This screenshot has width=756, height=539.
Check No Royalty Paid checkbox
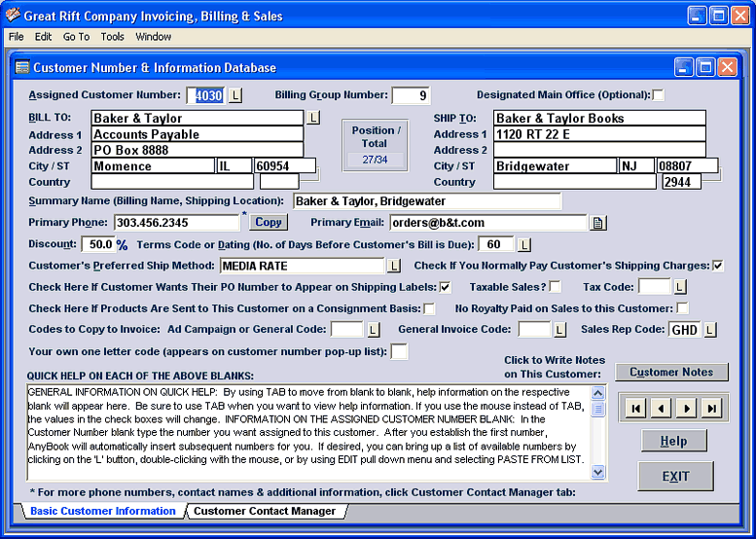[x=682, y=308]
